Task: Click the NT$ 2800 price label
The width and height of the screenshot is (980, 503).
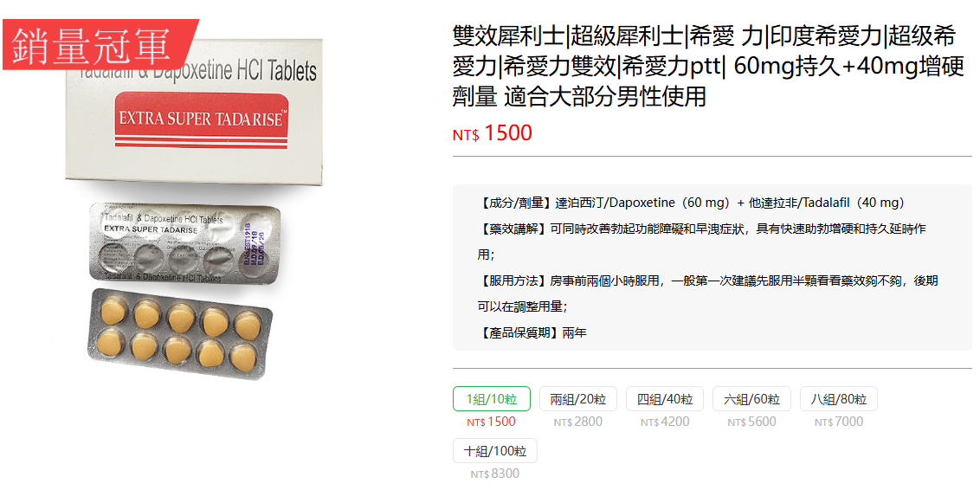Action: [x=578, y=422]
